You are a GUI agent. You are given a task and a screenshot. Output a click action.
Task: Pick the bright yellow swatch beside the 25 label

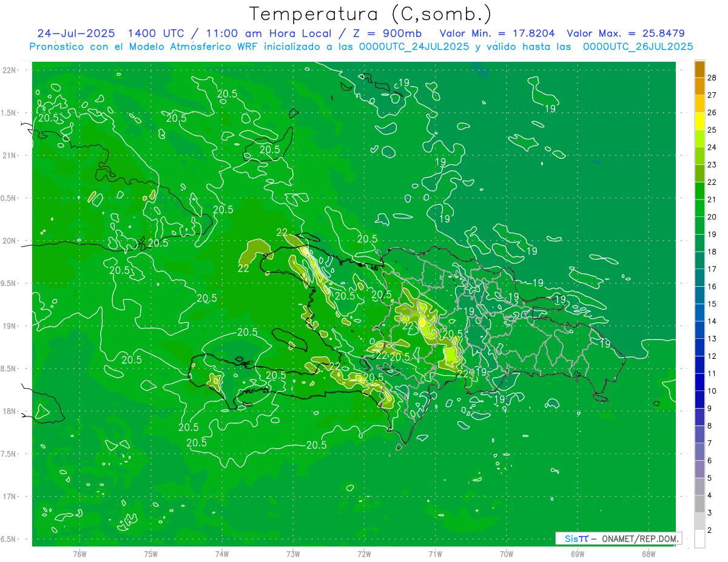[x=699, y=121]
